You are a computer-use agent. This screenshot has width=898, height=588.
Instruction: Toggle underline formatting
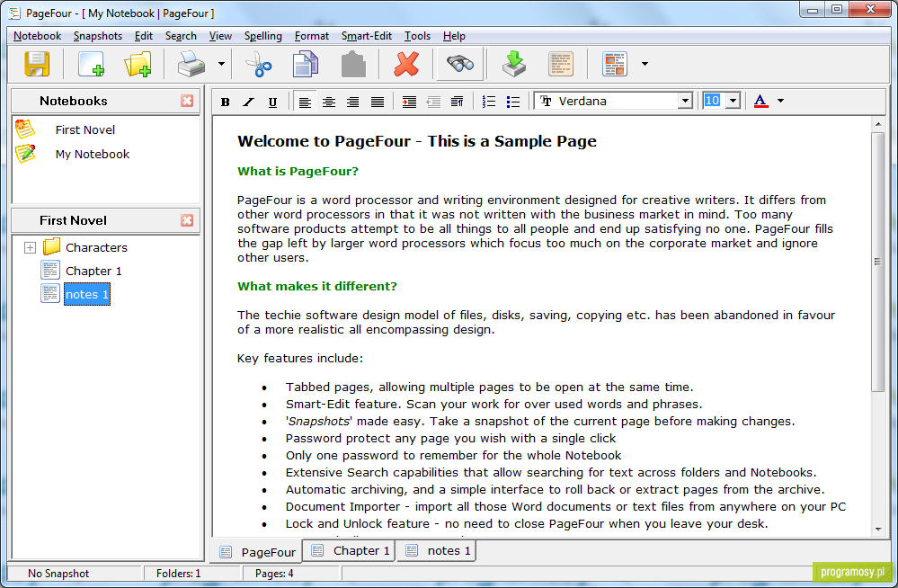[272, 102]
